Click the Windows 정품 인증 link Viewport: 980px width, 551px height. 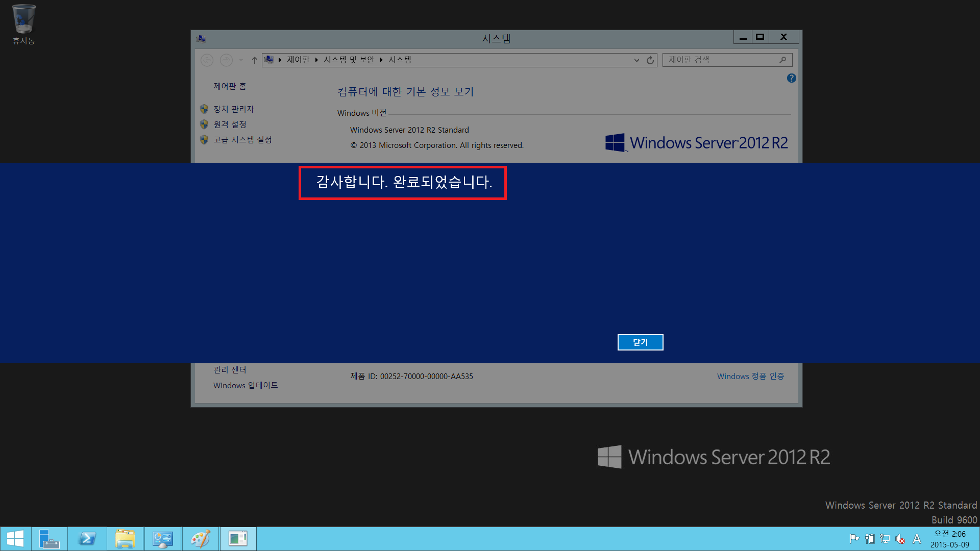(750, 376)
